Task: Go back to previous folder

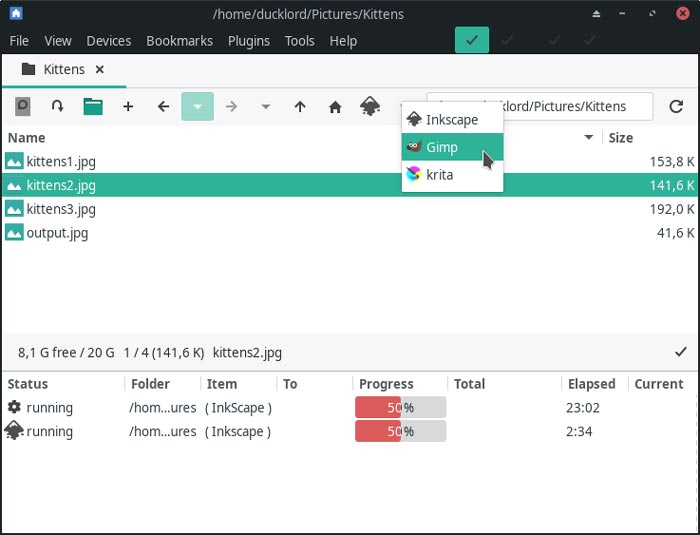Action: [x=163, y=106]
